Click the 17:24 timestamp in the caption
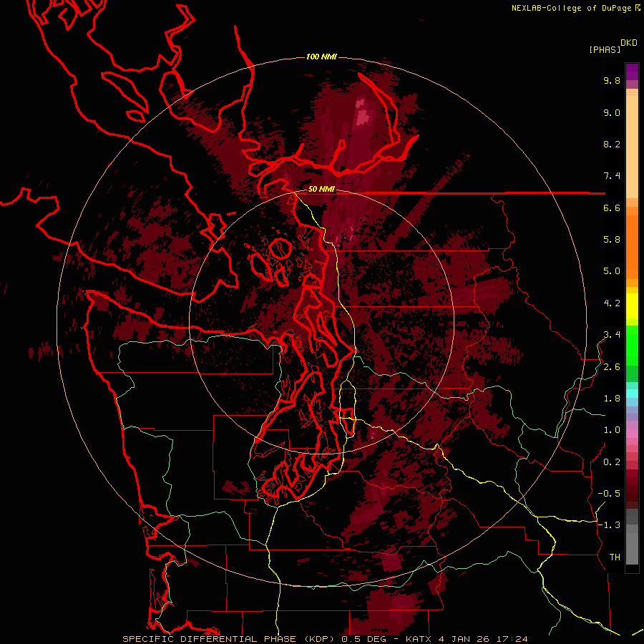Screen dimensions: 644x644 point(512,639)
